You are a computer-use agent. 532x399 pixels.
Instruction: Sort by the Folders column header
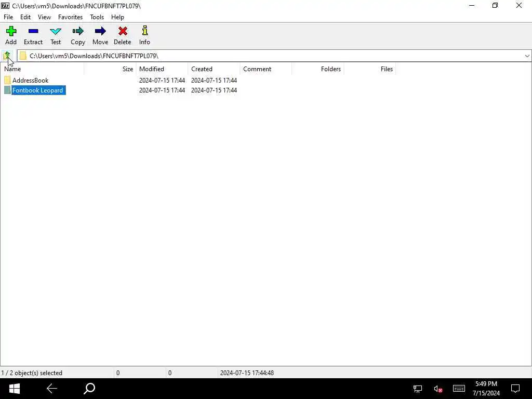tap(317, 69)
